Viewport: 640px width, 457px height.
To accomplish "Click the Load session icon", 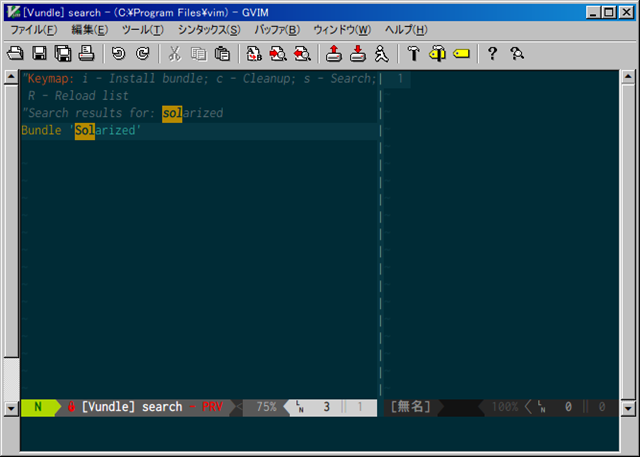I will [x=334, y=53].
